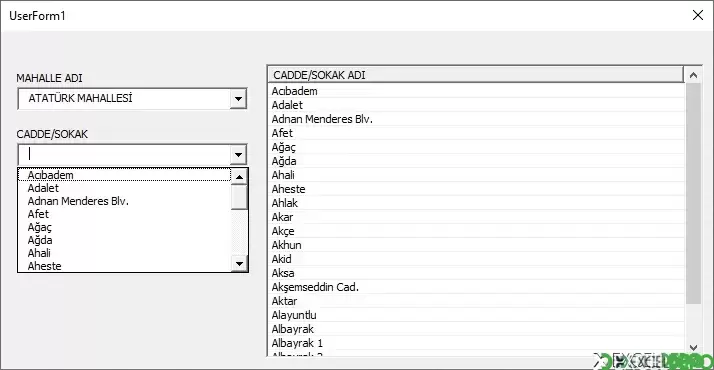Select Akar row in the listbox
This screenshot has height=370, width=714.
tap(477, 217)
